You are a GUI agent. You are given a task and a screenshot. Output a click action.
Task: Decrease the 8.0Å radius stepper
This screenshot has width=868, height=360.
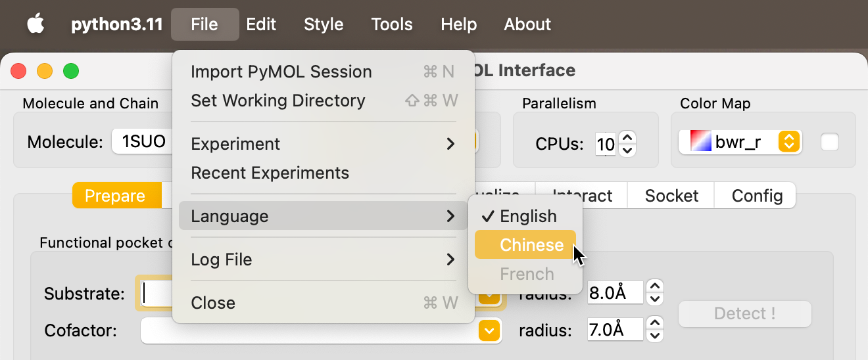(x=654, y=299)
